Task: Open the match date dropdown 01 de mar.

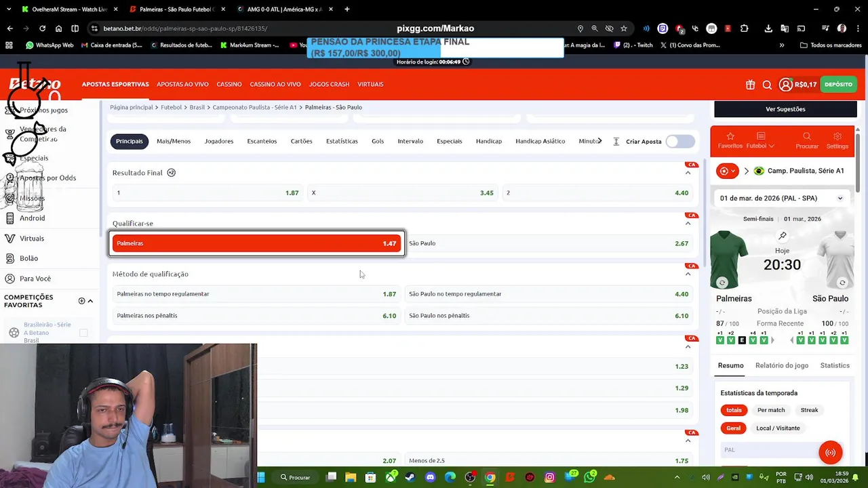Action: (781, 198)
